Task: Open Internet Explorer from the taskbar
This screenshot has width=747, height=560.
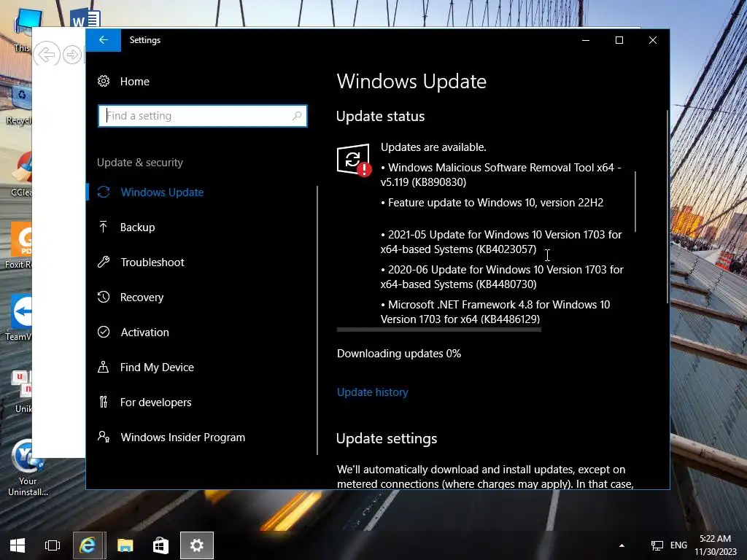Action: (88, 545)
